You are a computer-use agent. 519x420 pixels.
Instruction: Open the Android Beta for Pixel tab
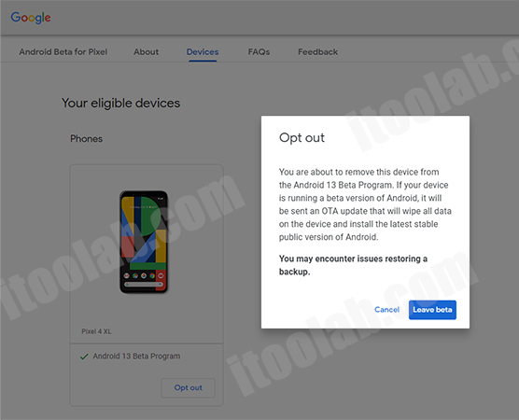tap(63, 52)
